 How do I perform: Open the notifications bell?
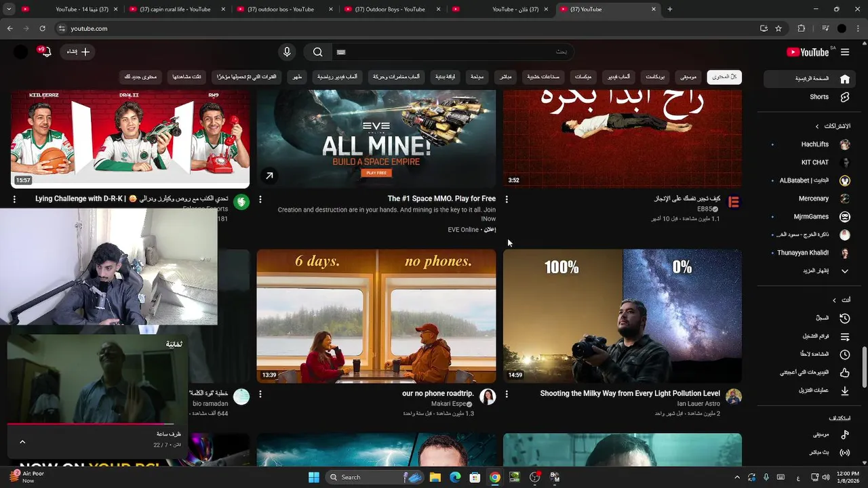[46, 52]
